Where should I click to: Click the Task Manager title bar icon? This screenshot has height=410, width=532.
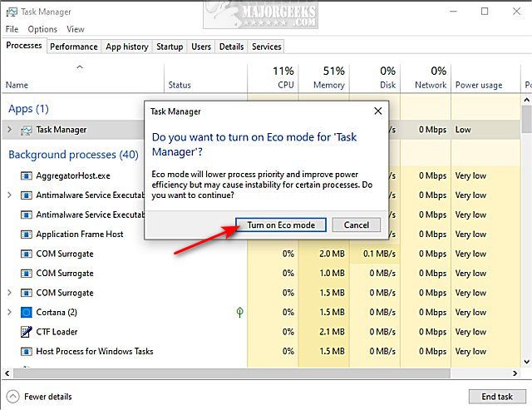click(x=10, y=12)
